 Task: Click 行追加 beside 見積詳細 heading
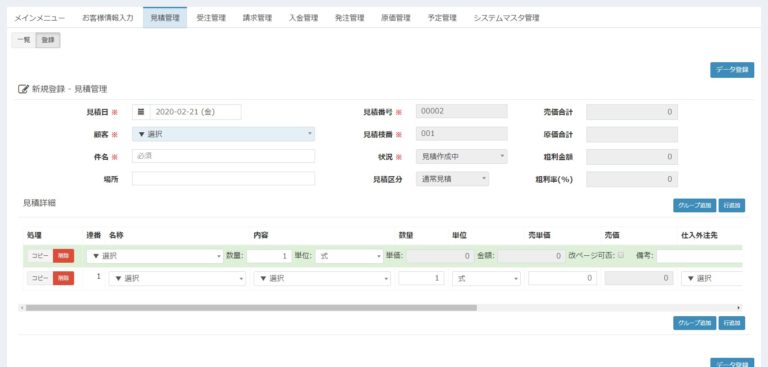732,205
